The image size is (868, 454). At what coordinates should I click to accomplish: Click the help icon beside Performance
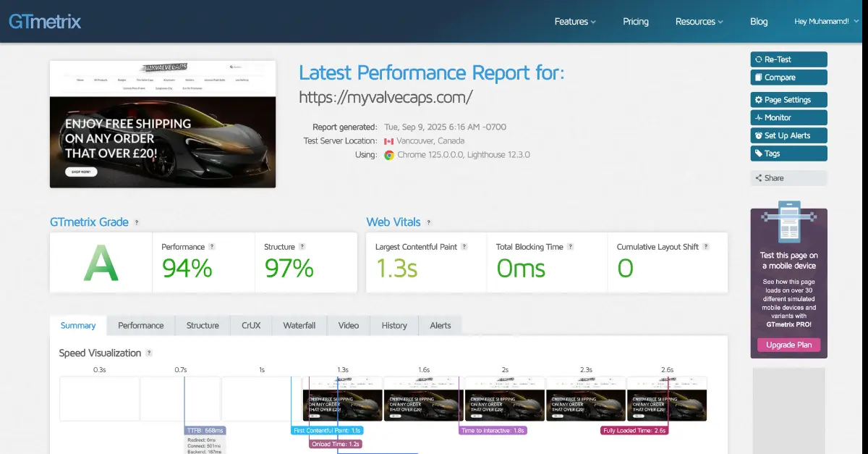click(213, 247)
